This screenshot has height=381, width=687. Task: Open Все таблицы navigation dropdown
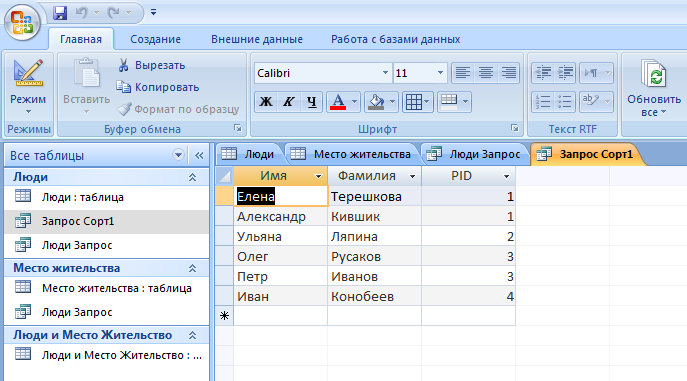click(178, 155)
